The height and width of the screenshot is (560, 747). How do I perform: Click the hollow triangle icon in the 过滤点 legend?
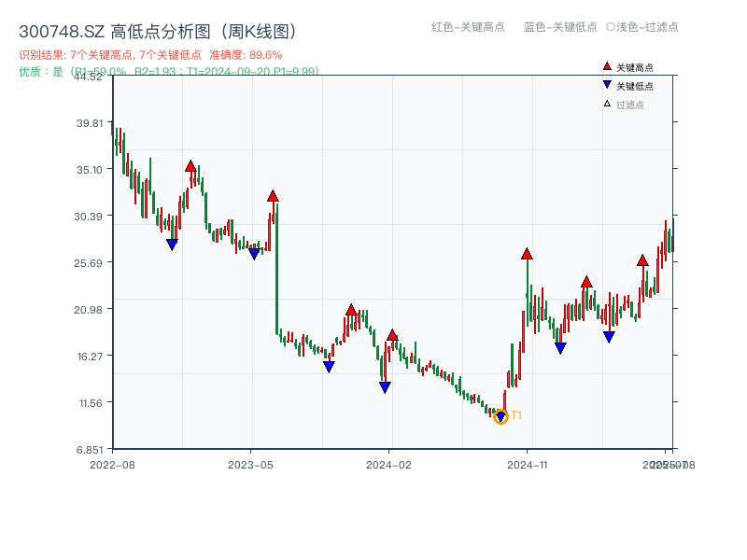[x=607, y=104]
